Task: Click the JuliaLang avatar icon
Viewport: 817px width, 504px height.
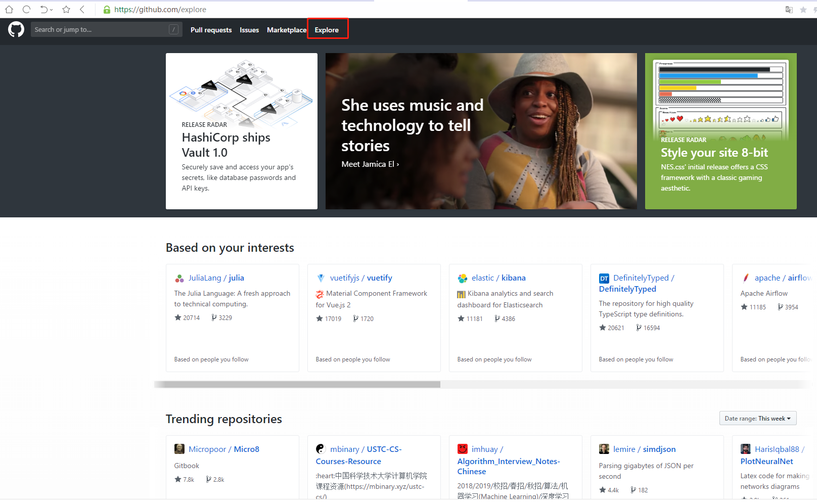Action: 179,278
